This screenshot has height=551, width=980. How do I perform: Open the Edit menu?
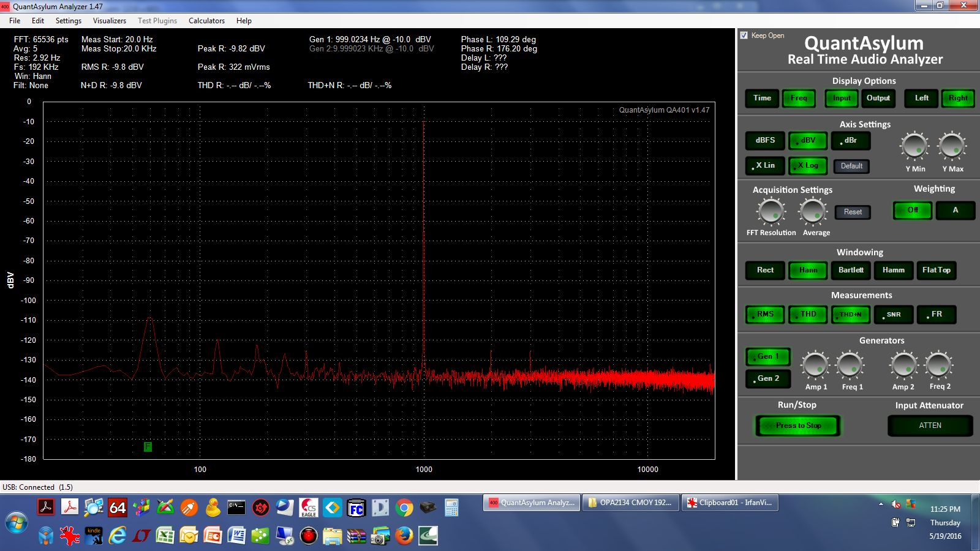coord(38,20)
